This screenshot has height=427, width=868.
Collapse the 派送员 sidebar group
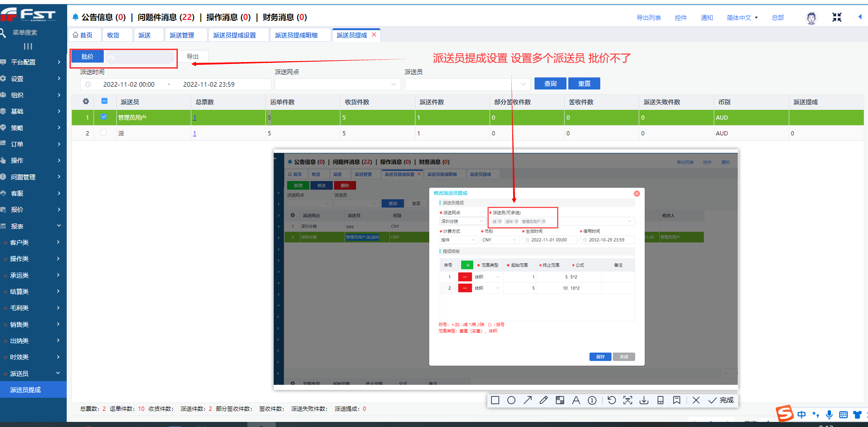(32, 374)
